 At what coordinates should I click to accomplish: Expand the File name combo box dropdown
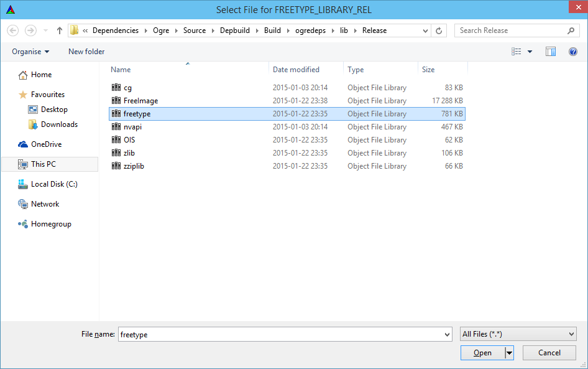447,334
